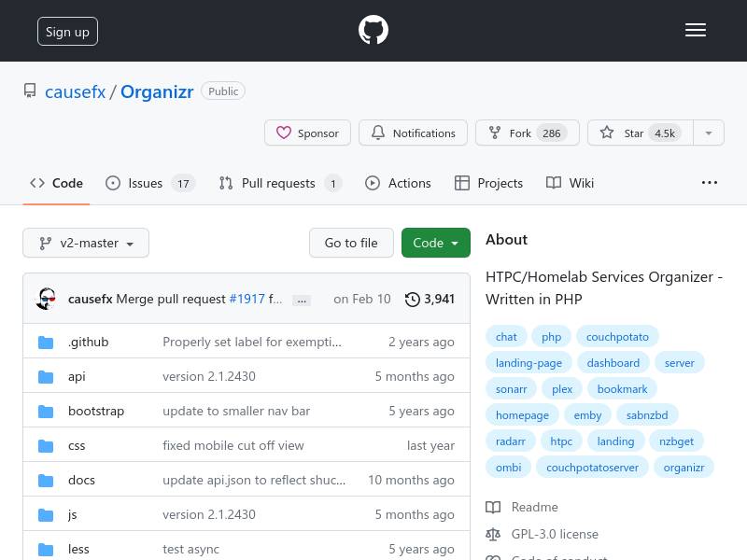Click the emby topic tag
Image resolution: width=747 pixels, height=560 pixels.
(587, 415)
